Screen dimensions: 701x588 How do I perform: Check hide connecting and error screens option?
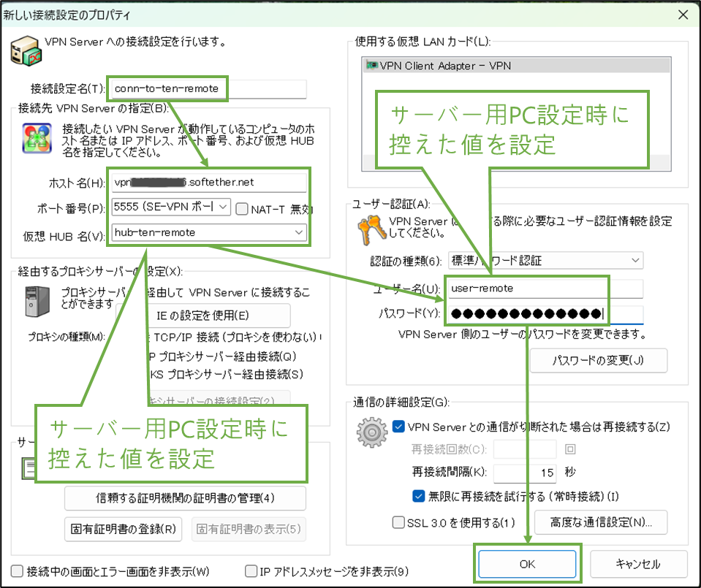click(17, 571)
